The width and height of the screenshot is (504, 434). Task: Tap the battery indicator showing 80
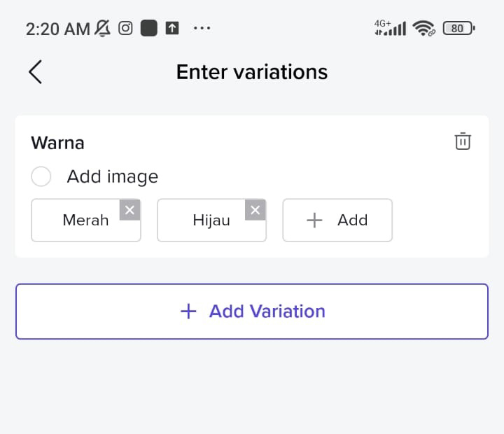(x=459, y=28)
